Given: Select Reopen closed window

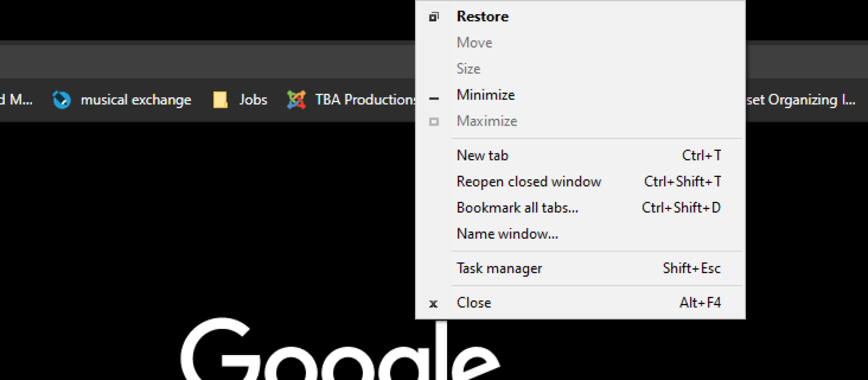Looking at the screenshot, I should [580, 181].
